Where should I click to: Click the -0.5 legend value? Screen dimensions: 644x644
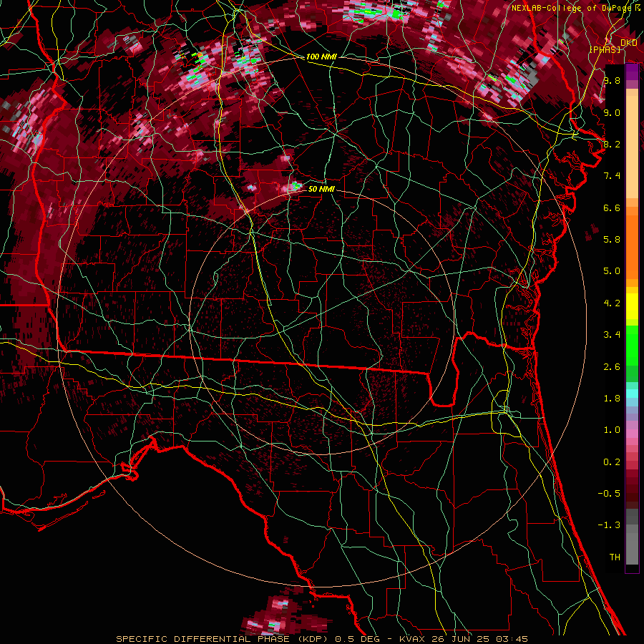tap(609, 494)
